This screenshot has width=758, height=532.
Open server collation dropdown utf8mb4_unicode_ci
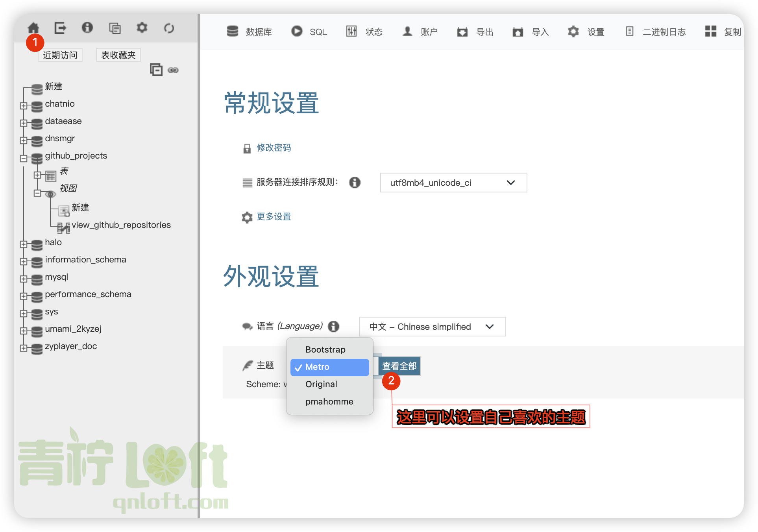[453, 183]
